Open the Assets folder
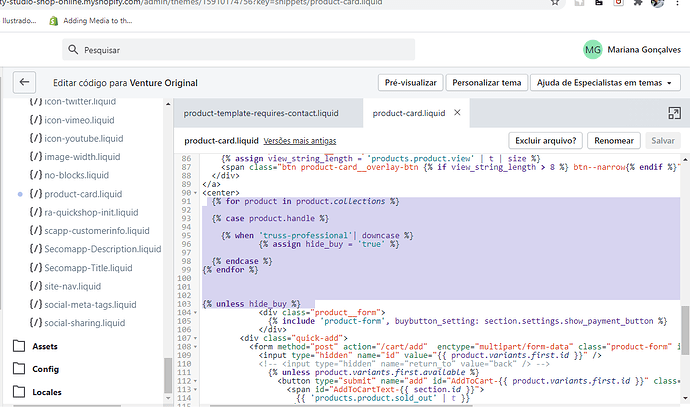The height and width of the screenshot is (407, 690). (x=46, y=346)
